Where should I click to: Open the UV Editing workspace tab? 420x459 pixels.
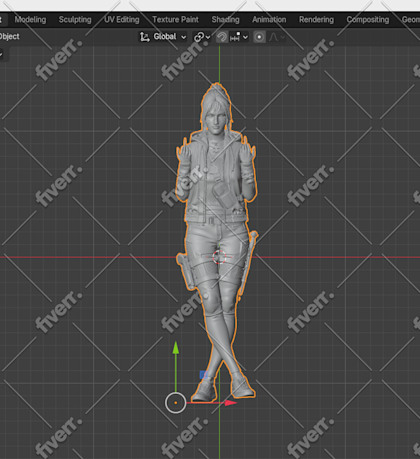click(x=122, y=20)
